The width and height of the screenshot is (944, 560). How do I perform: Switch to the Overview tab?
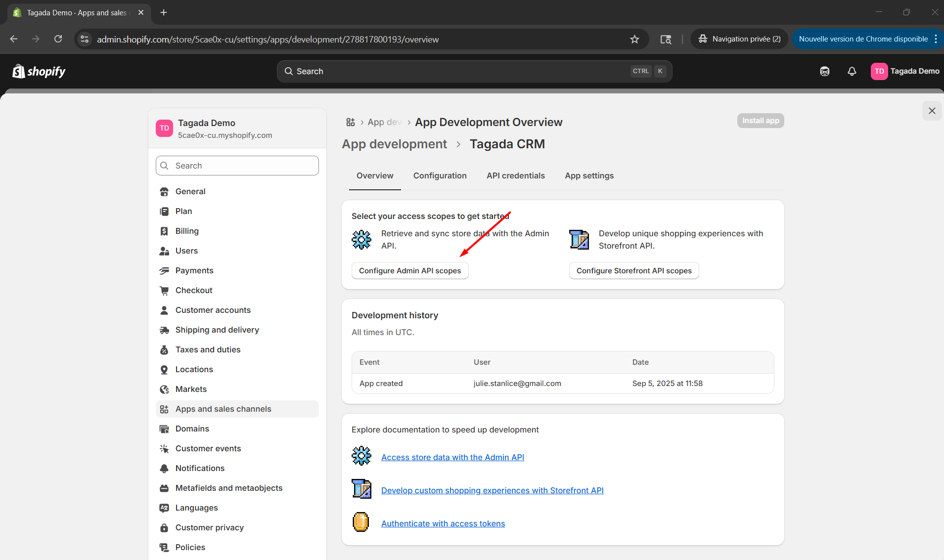click(375, 175)
